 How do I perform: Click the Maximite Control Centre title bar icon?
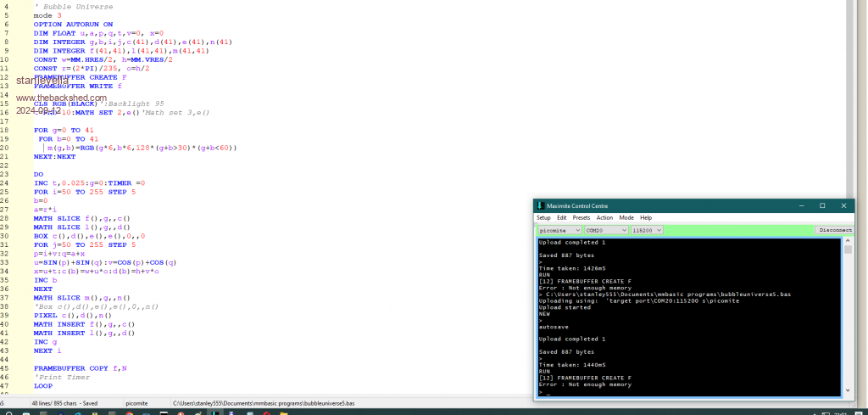539,205
